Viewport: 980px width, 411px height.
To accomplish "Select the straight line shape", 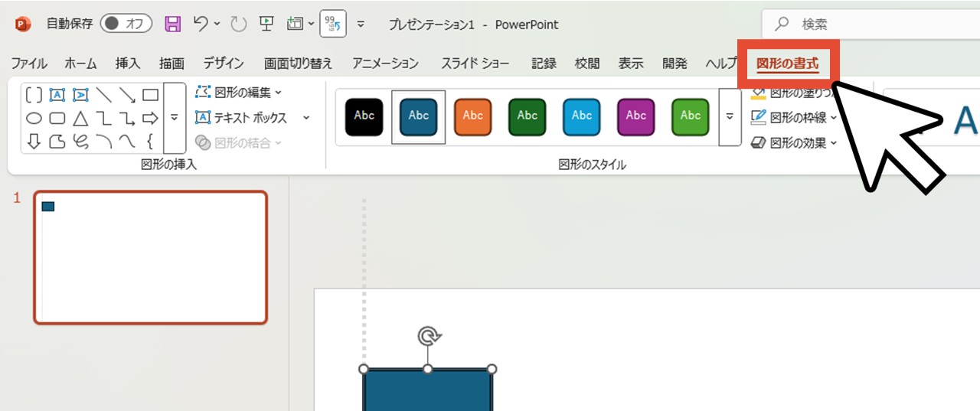I will pos(103,95).
